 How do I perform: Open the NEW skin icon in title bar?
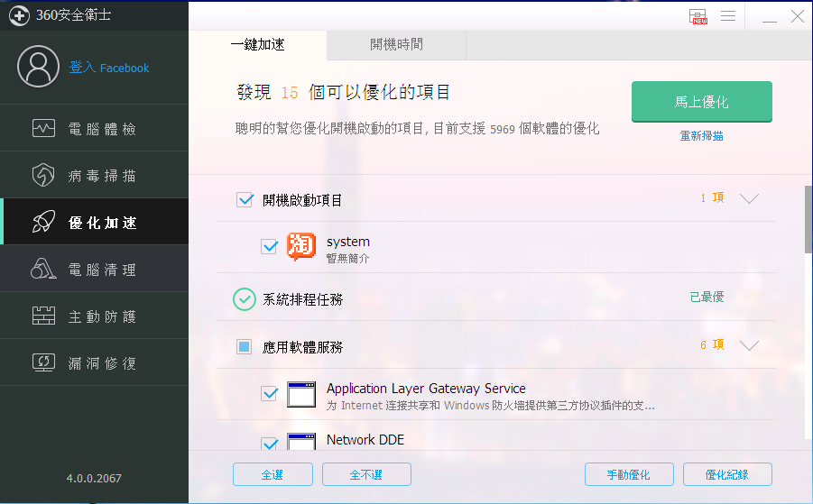coord(698,16)
